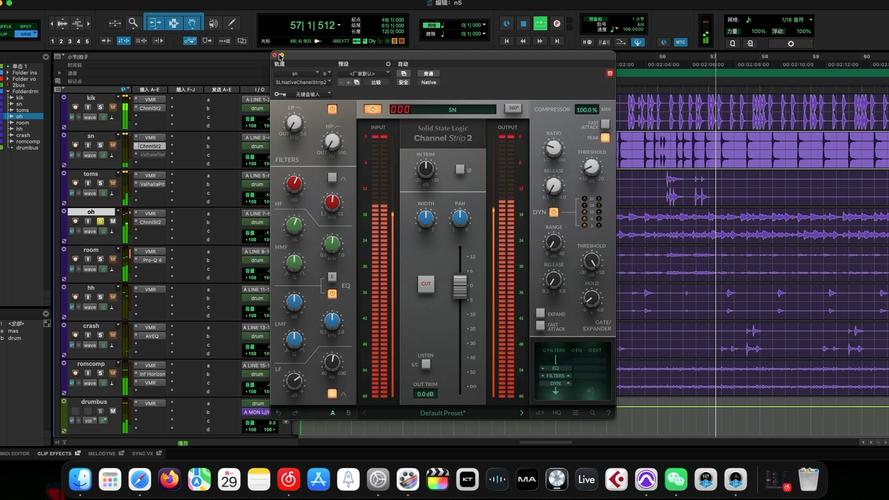Open Safari from the Dock
Image resolution: width=889 pixels, height=500 pixels.
tap(139, 480)
